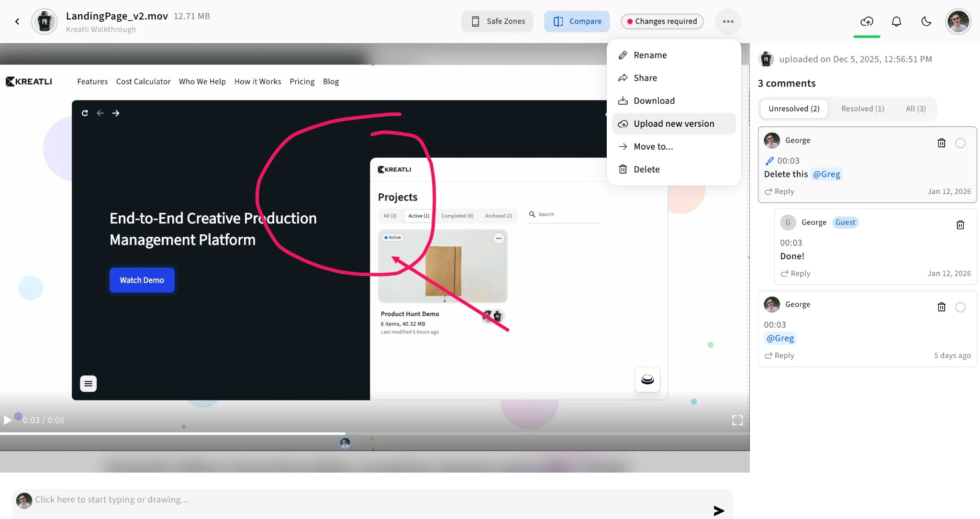This screenshot has height=519, width=980.
Task: Switch to the Resolved comments tab
Action: pos(862,109)
